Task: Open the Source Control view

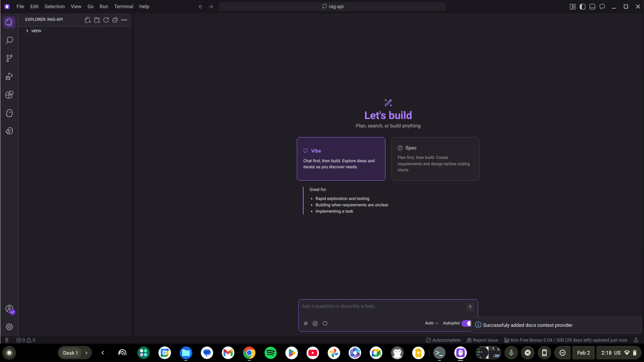Action: point(9,58)
